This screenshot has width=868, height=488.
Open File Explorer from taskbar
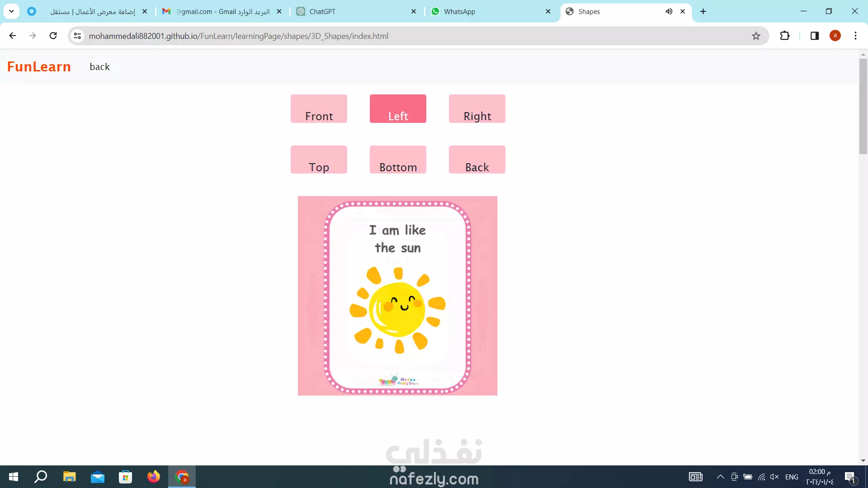pos(69,477)
